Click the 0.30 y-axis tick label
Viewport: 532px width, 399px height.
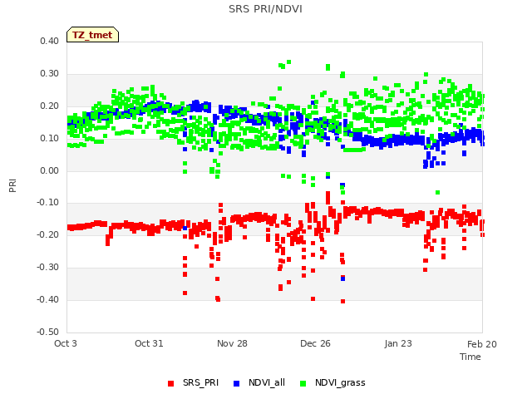tap(49, 74)
